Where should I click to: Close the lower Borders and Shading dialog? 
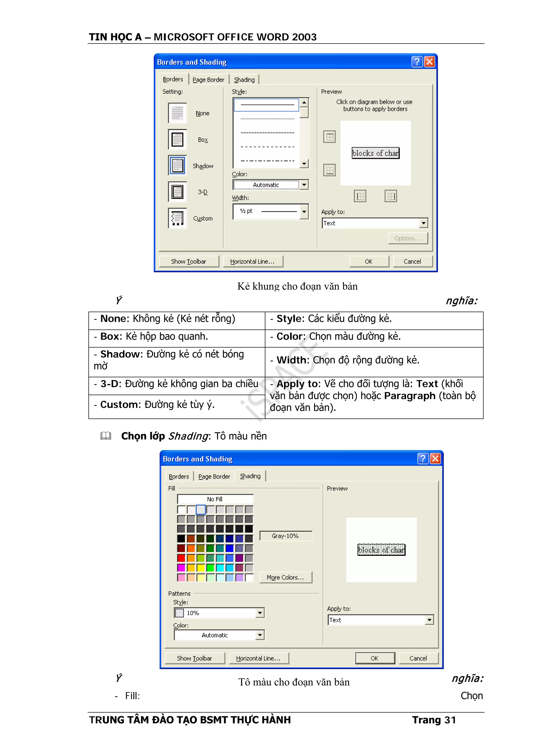tap(435, 459)
